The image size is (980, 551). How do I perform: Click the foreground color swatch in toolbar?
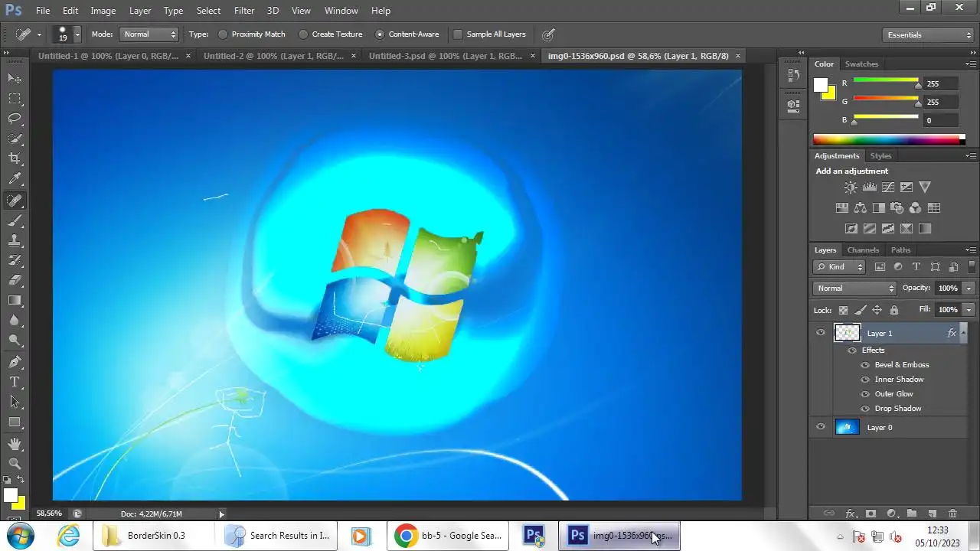(11, 495)
